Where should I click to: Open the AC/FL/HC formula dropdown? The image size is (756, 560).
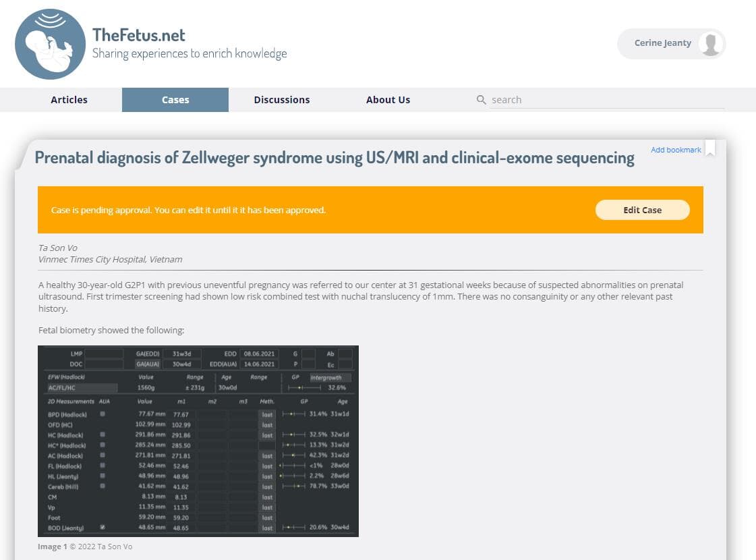[x=81, y=388]
